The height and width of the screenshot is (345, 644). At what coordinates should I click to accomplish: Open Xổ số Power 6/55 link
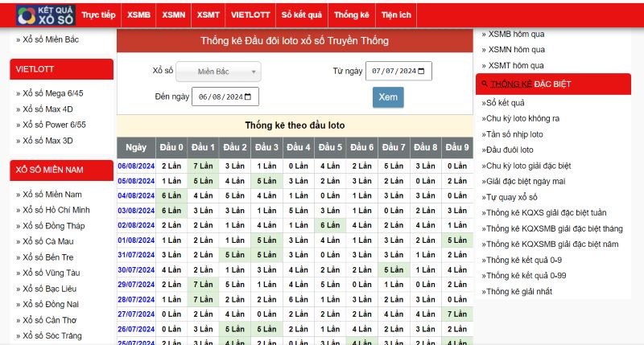click(x=54, y=125)
